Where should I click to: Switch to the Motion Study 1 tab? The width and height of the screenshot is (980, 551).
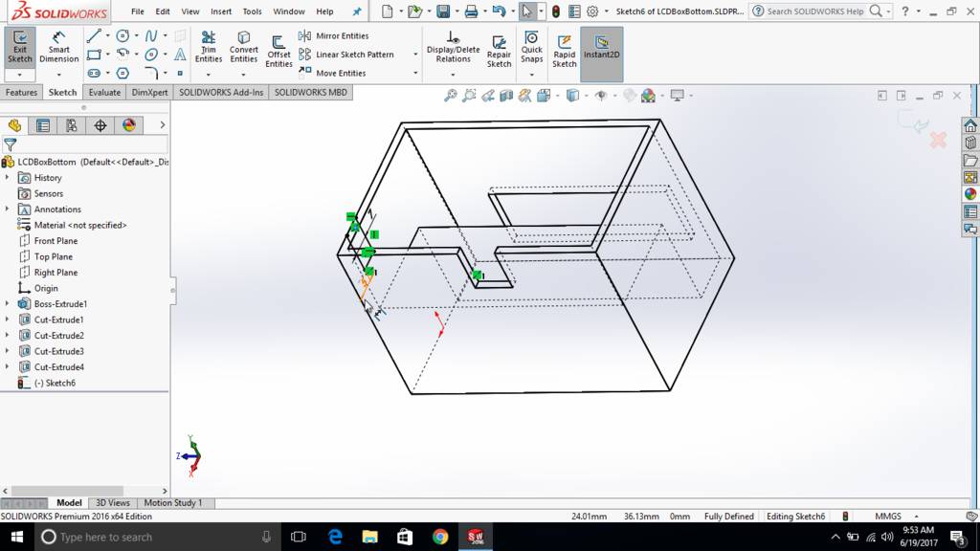click(x=173, y=502)
